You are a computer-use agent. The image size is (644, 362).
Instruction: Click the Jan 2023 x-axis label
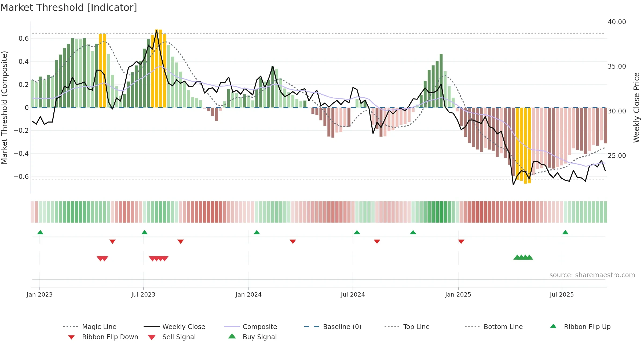[x=40, y=295]
